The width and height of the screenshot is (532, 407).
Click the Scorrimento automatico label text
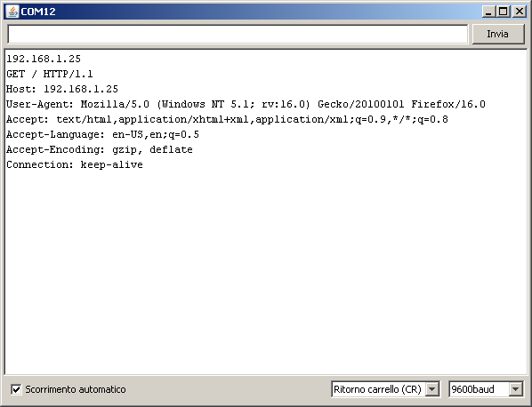click(76, 389)
